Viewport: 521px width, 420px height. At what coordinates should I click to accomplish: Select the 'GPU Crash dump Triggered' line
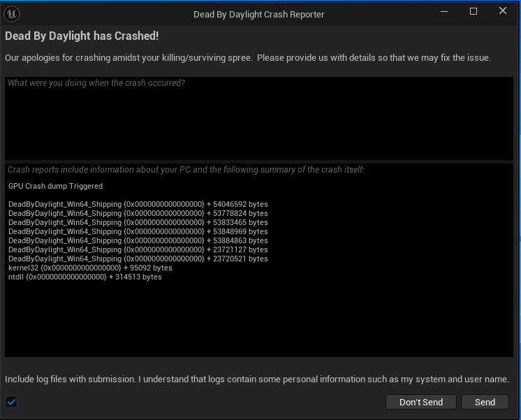(x=55, y=186)
